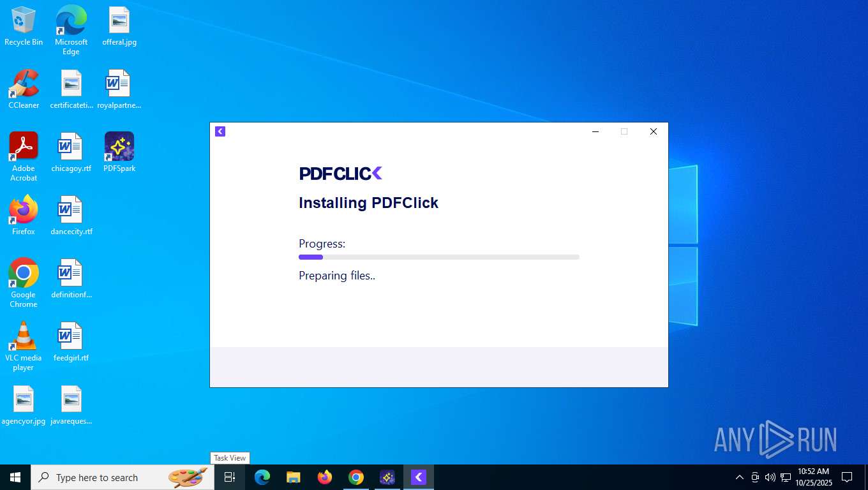Select the definitionf... Word document icon

71,279
